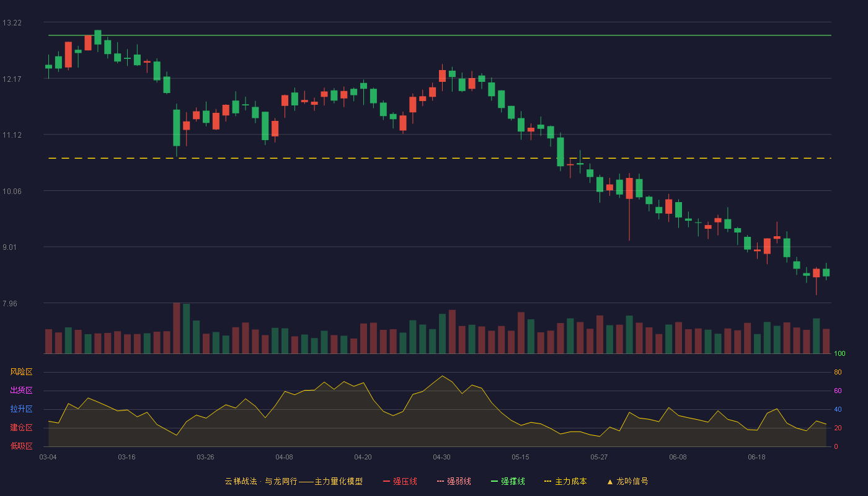Click the 04-08 date label
The image size is (868, 496).
284,457
